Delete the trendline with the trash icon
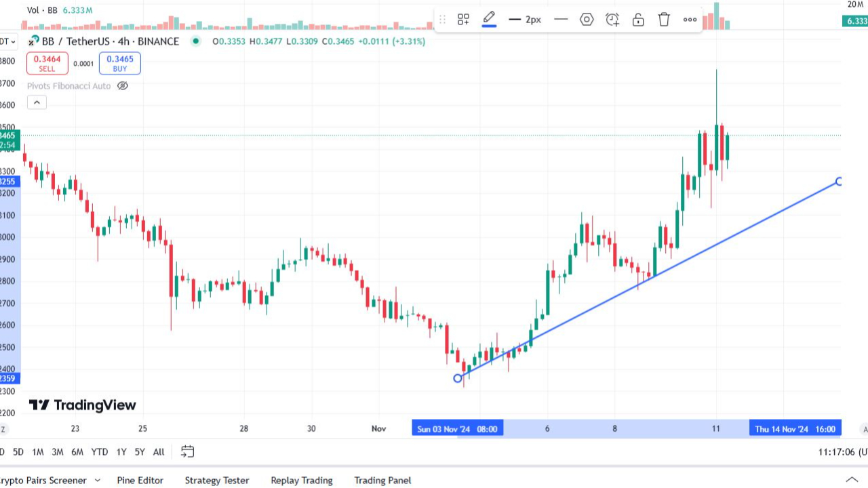Viewport: 868px width, 488px height. point(664,19)
